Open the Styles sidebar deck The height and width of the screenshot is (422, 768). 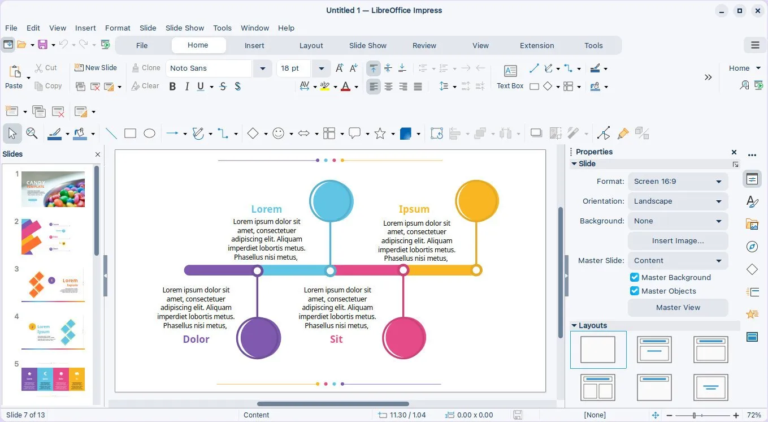(x=752, y=201)
